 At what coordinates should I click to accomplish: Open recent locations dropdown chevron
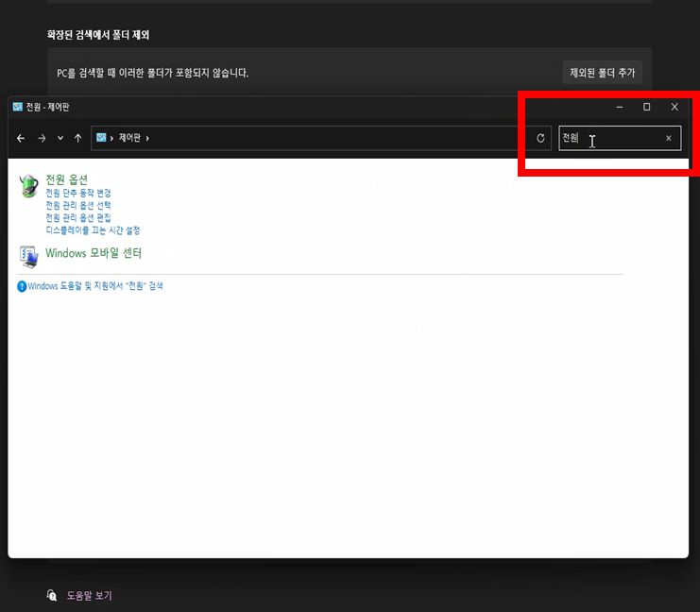click(x=60, y=139)
